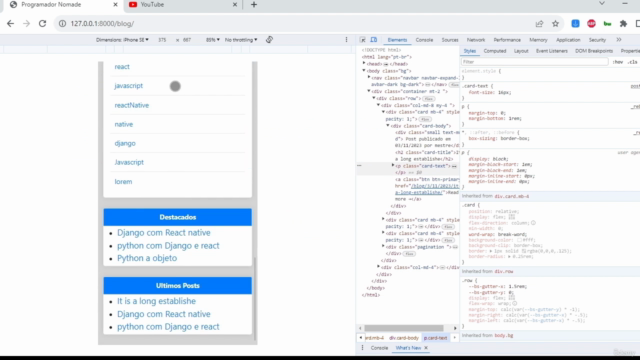This screenshot has height=360, width=640.
Task: Open the drawer Console tab
Action: (x=379, y=348)
